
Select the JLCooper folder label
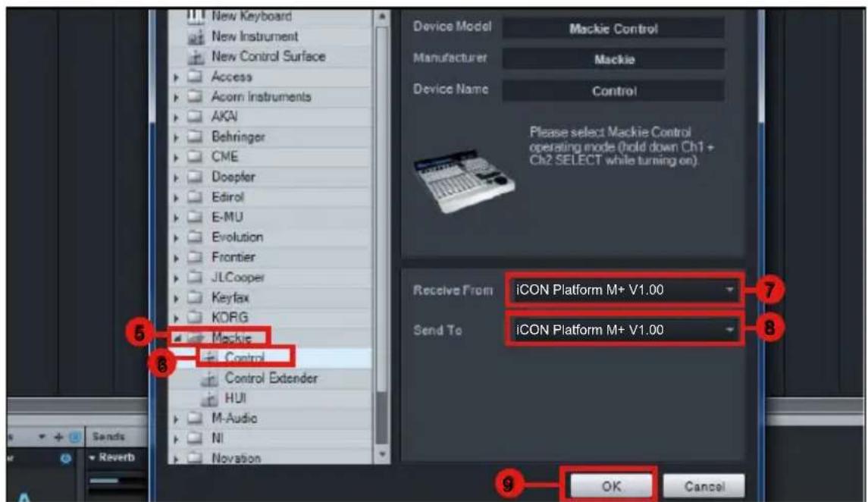(238, 278)
